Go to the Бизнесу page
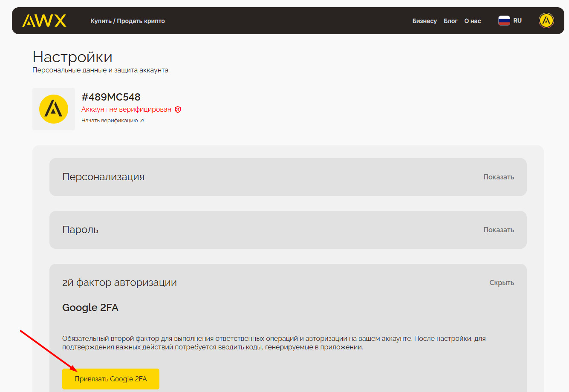Image resolution: width=569 pixels, height=392 pixels. pos(424,21)
